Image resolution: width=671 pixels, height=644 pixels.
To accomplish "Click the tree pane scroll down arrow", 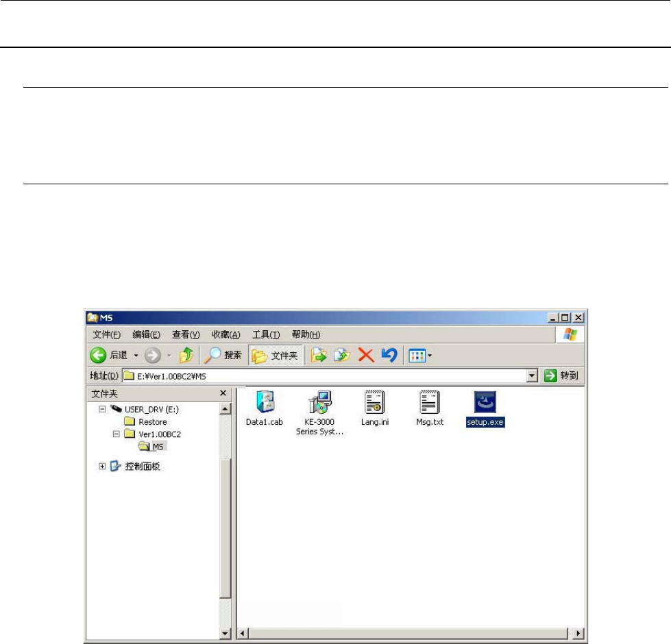I will point(225,634).
